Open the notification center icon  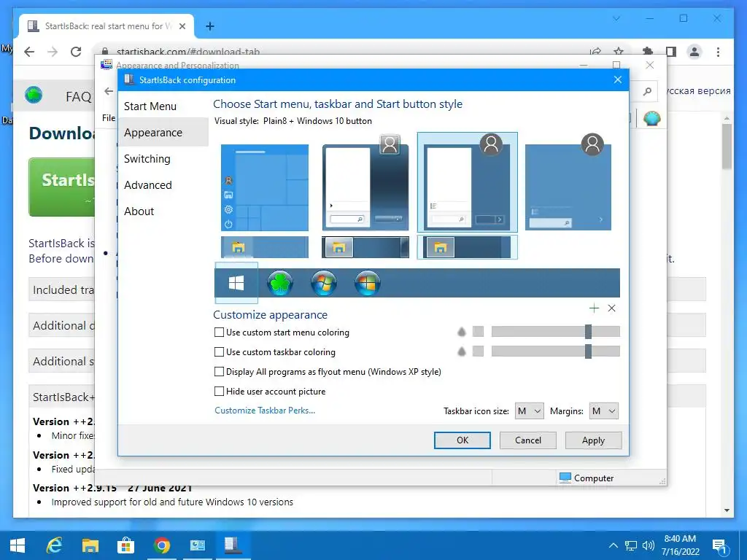(x=719, y=547)
